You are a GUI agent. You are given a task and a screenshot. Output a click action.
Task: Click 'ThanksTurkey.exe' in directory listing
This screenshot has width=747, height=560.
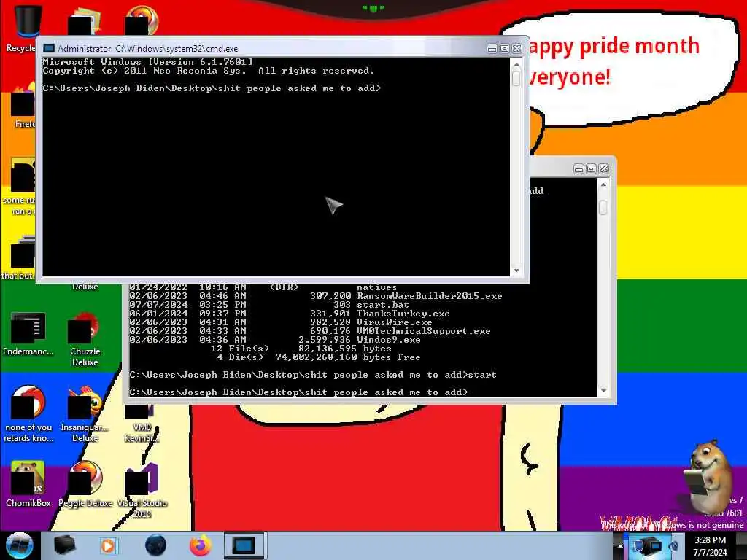(403, 314)
